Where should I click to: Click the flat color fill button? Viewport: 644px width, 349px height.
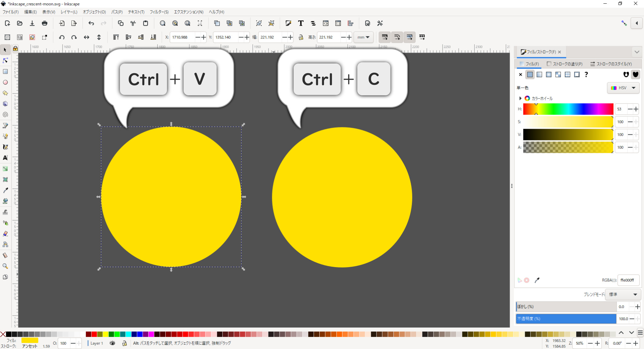[530, 75]
